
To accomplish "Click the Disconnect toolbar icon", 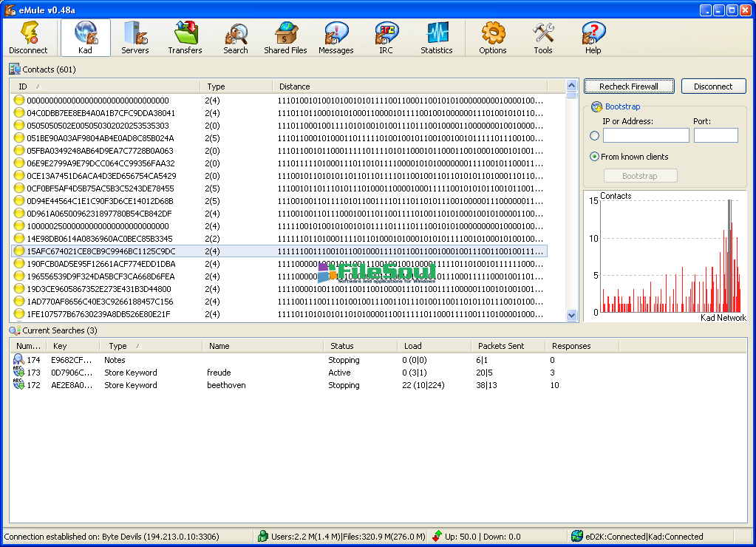I will [28, 38].
